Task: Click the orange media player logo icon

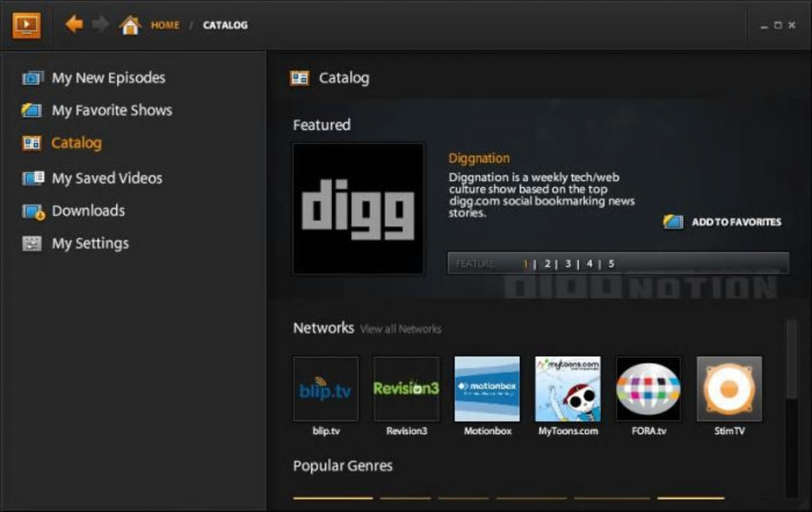Action: [26, 25]
